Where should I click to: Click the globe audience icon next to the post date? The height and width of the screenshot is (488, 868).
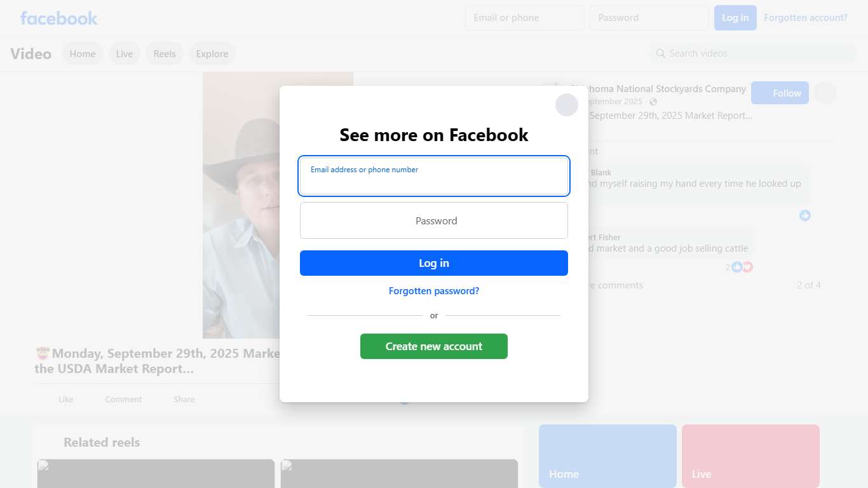pos(653,101)
